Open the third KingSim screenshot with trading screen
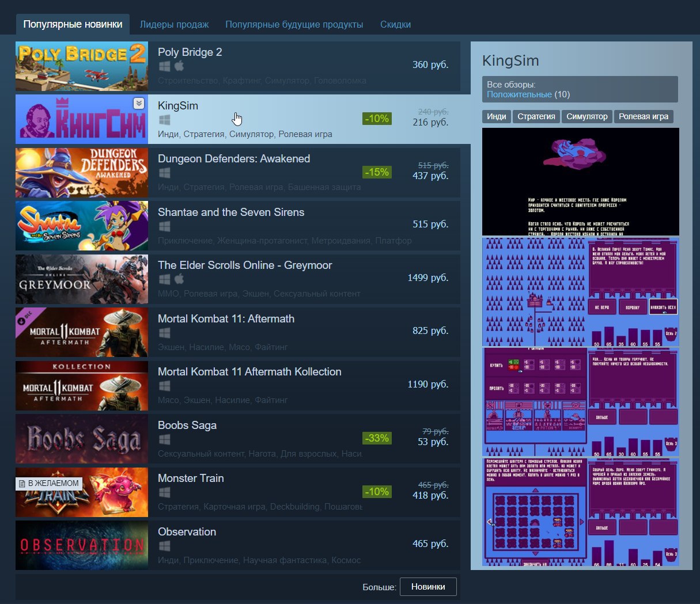700x604 pixels. tap(581, 402)
